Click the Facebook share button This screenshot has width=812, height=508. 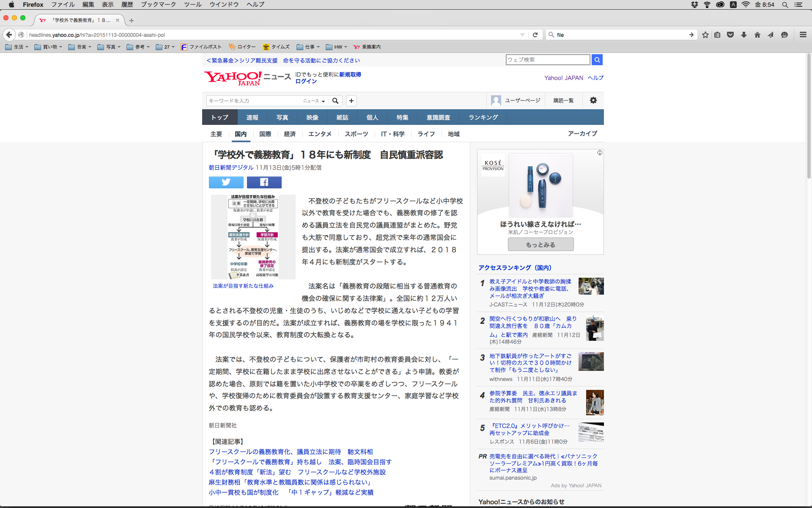tap(264, 182)
